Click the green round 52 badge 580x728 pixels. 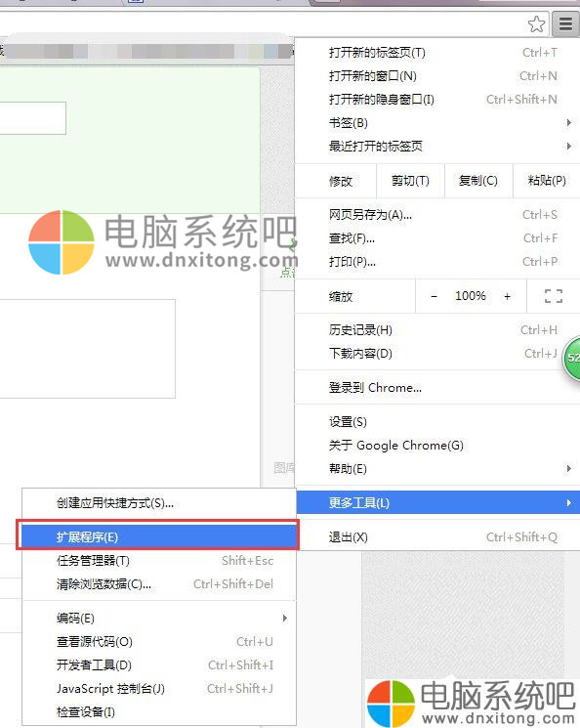[571, 358]
